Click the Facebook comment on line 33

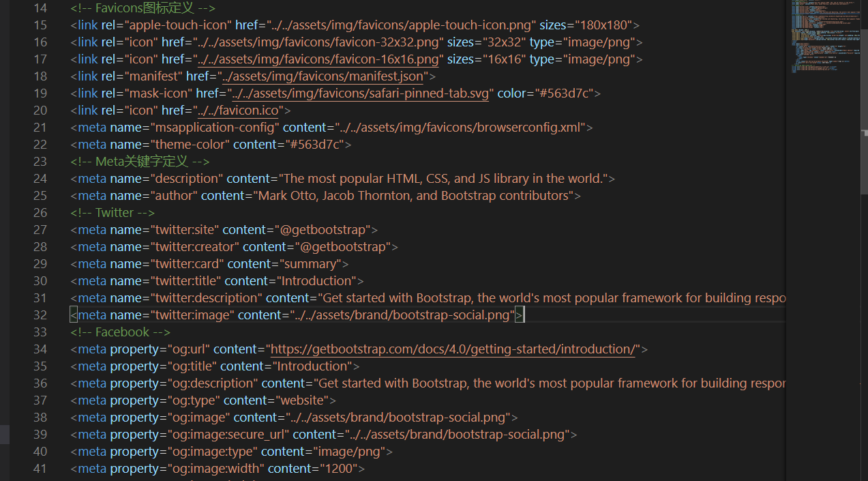[x=120, y=332]
